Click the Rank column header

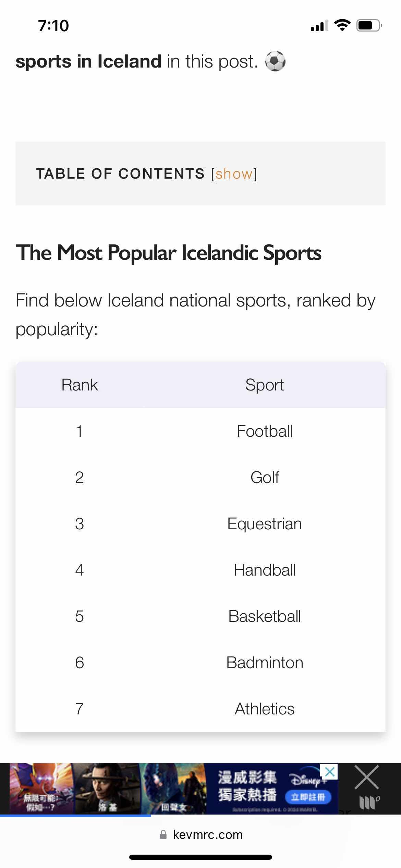coord(80,385)
